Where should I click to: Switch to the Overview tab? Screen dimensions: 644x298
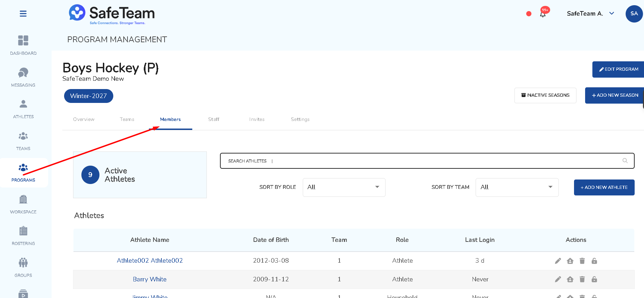point(84,119)
